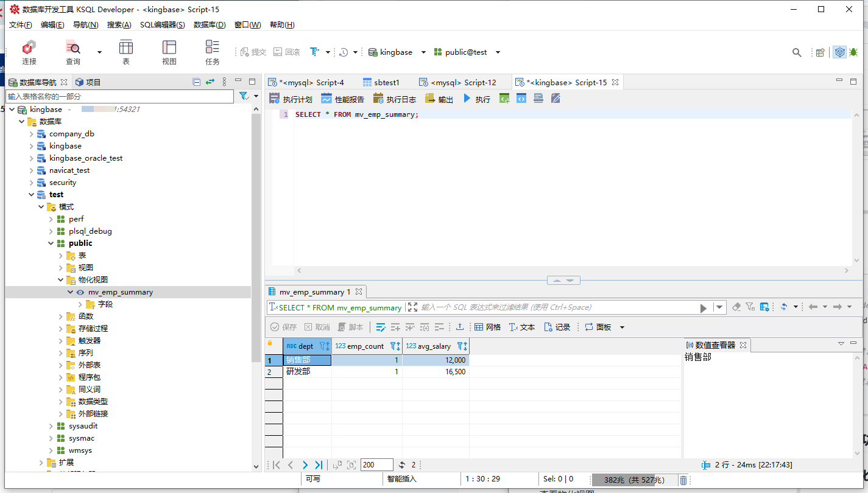868x493 pixels.
Task: Open the public@test schema dropdown
Action: [498, 52]
